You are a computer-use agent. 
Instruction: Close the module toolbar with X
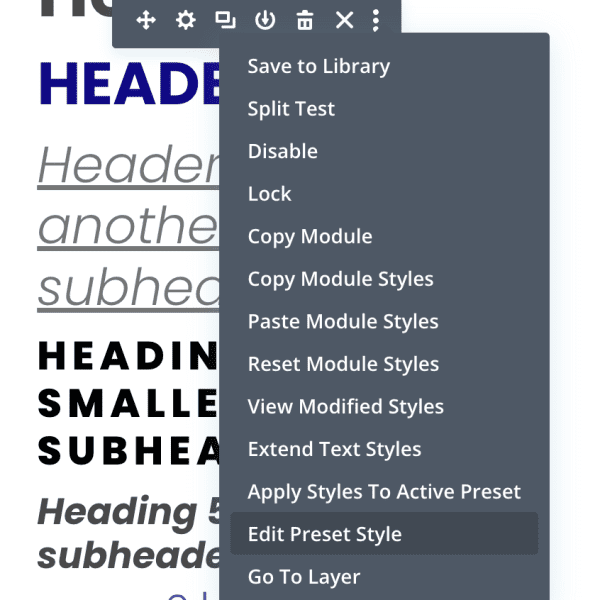point(344,20)
